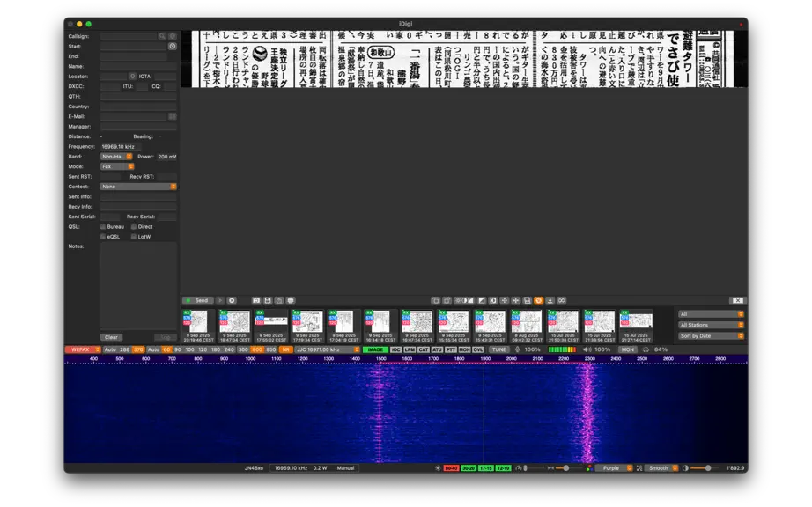
Task: Click in the Notes text area
Action: 138,285
